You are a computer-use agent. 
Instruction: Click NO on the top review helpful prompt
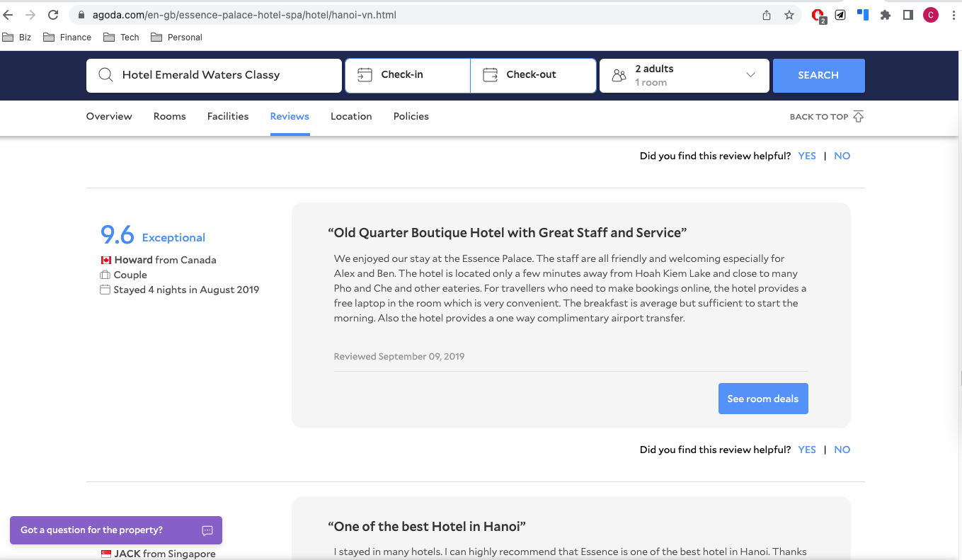[x=842, y=156]
